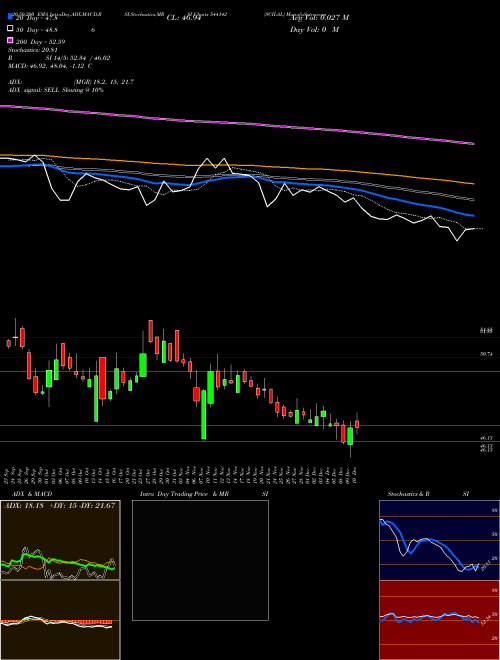Click the SI 14/3: 52.34 / 46.02 value
Viewport: 500px width, 660px height.
pos(78,58)
